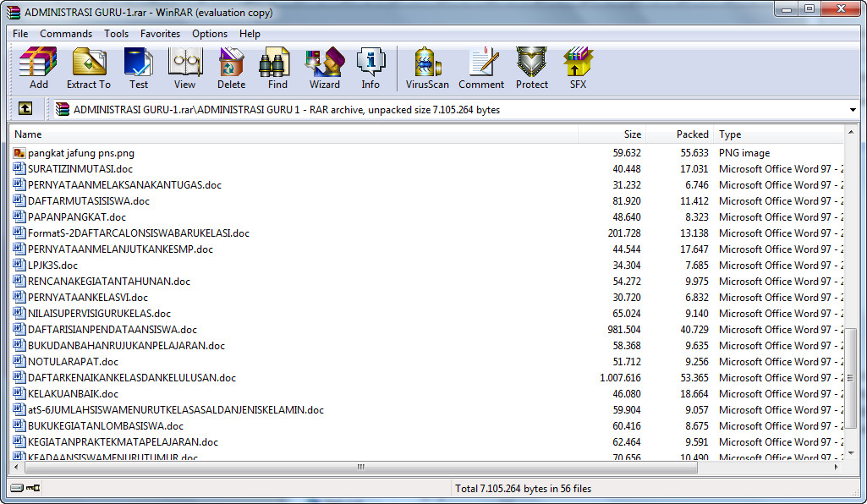Click the horizontal scrollbar right arrow

click(x=836, y=468)
